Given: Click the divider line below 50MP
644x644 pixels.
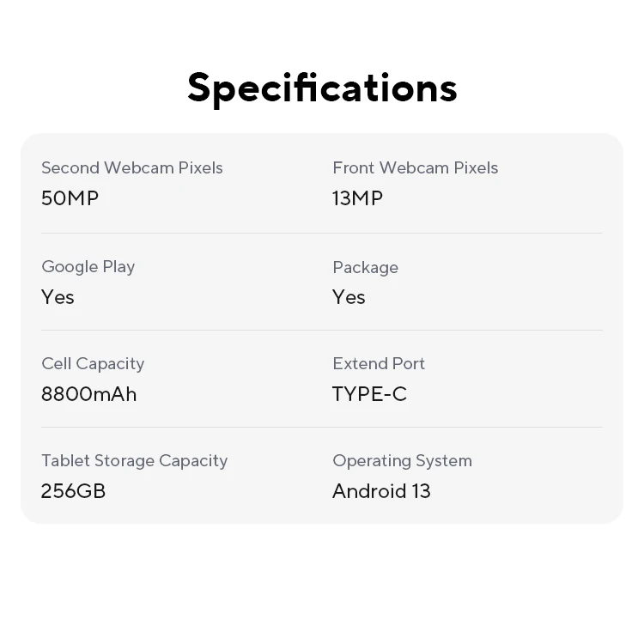Looking at the screenshot, I should (x=322, y=233).
